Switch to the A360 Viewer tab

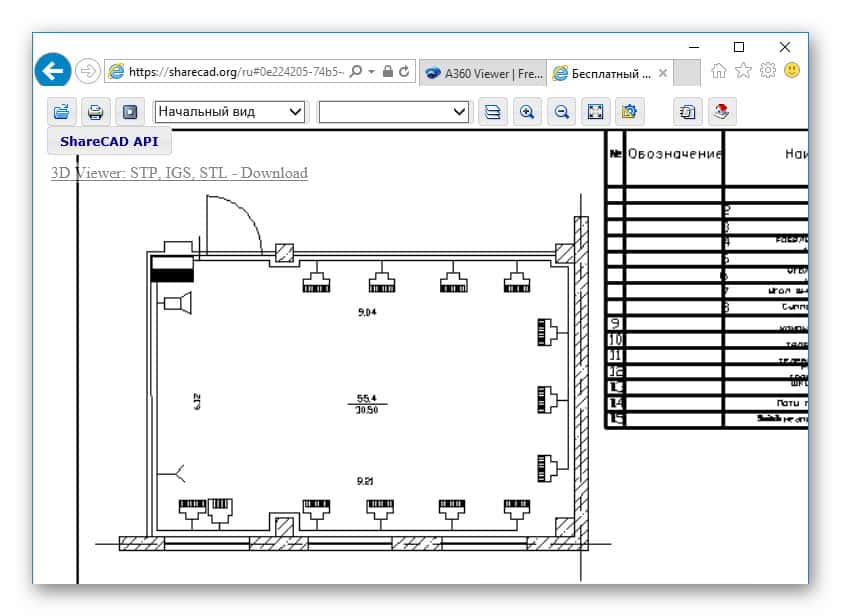tap(482, 72)
